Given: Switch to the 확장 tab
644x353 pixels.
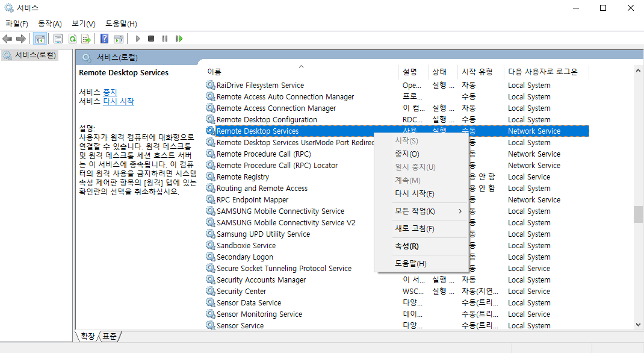Looking at the screenshot, I should click(x=87, y=336).
